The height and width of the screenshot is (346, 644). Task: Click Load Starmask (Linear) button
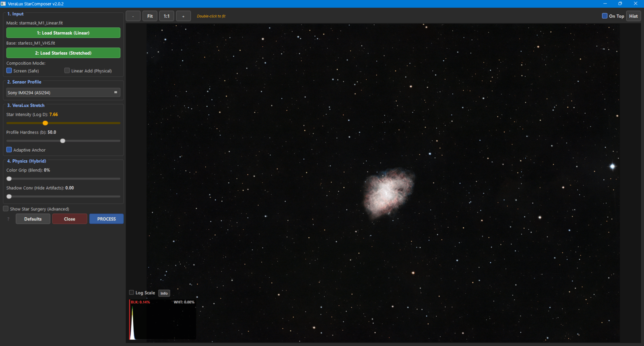(63, 33)
